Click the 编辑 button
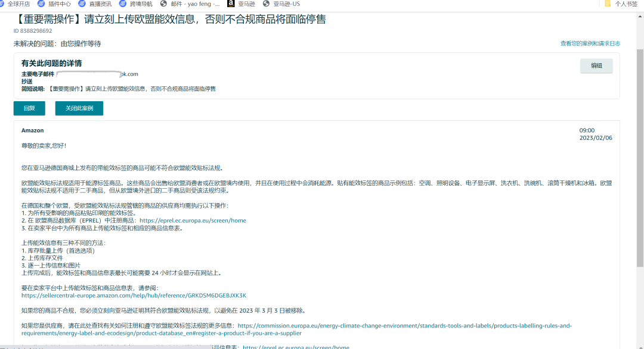The image size is (644, 349). click(596, 66)
